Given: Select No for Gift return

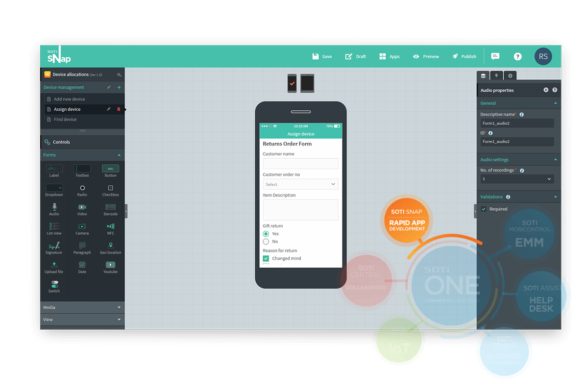Looking at the screenshot, I should click(266, 242).
